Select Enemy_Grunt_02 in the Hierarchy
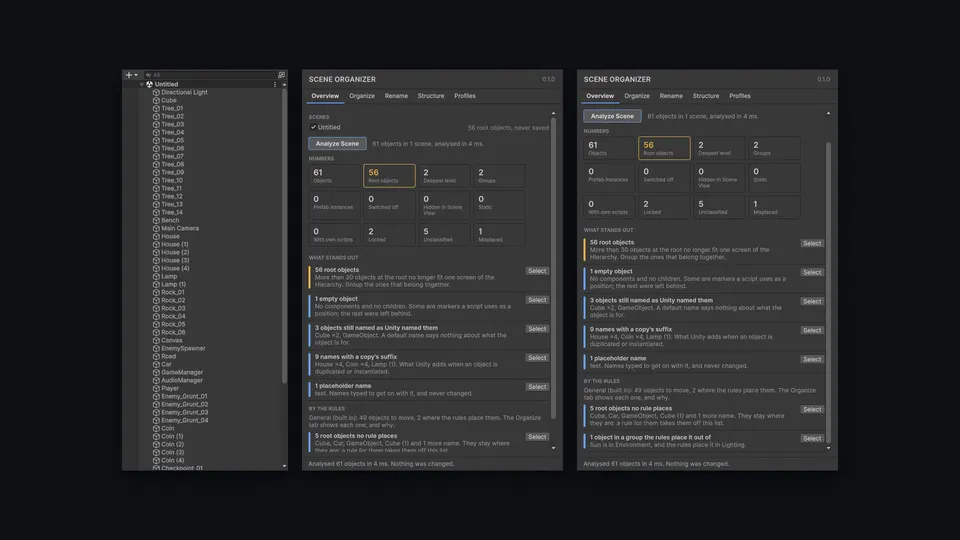960x540 pixels. tap(184, 404)
